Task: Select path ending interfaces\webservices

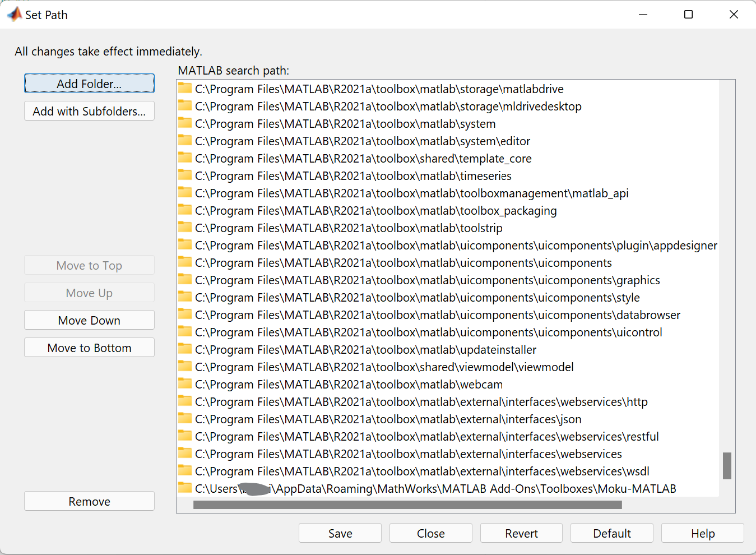Action: click(x=409, y=454)
